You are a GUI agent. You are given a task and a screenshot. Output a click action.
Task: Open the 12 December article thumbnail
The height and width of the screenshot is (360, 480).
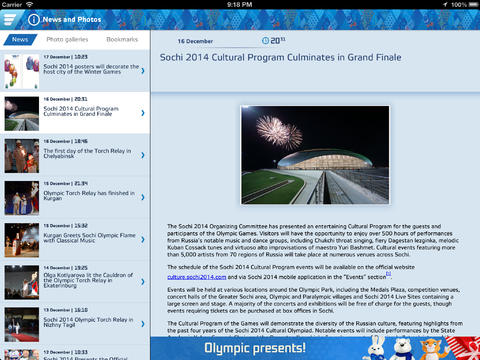(22, 355)
